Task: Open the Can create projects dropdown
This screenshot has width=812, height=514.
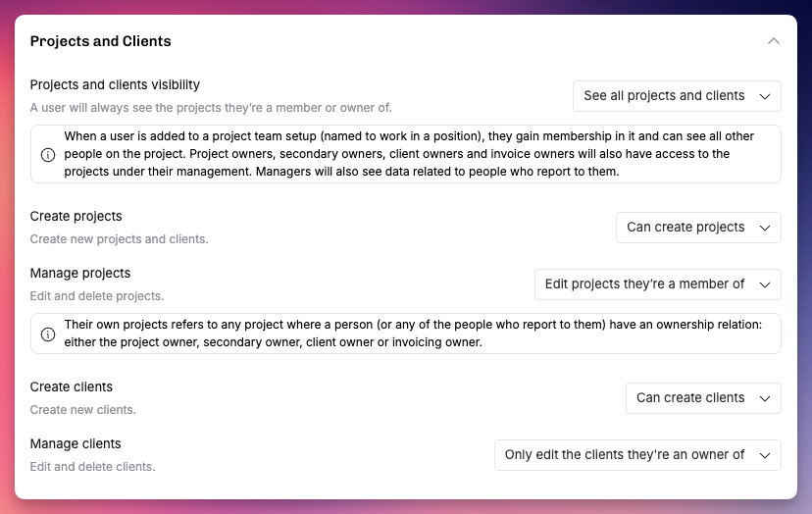Action: click(698, 228)
